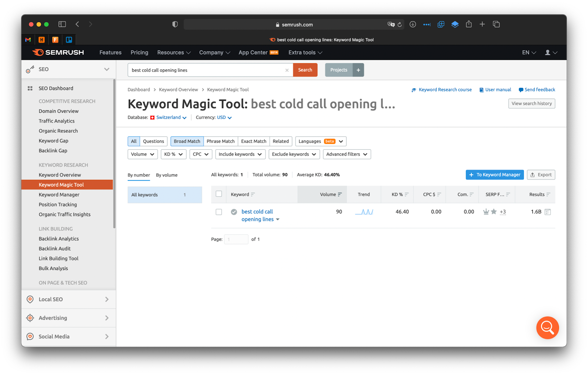Open the Company menu

point(215,53)
